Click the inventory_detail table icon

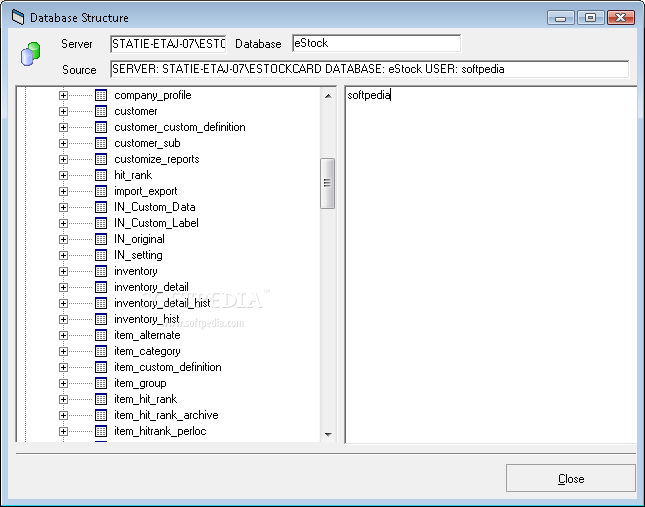click(x=101, y=287)
